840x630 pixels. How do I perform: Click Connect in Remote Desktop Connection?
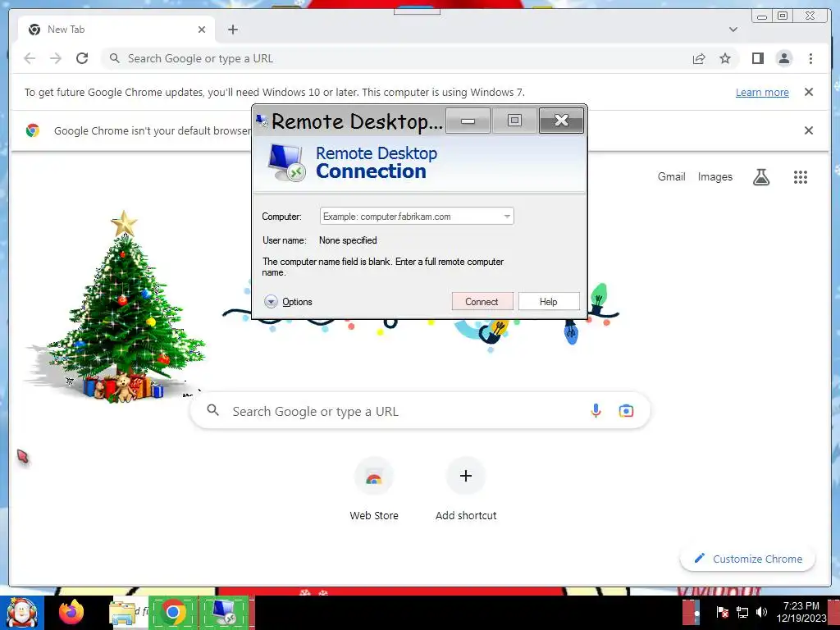[482, 302]
